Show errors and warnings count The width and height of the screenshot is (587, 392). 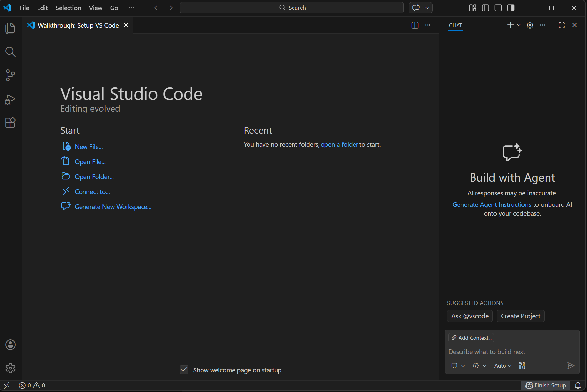(32, 385)
